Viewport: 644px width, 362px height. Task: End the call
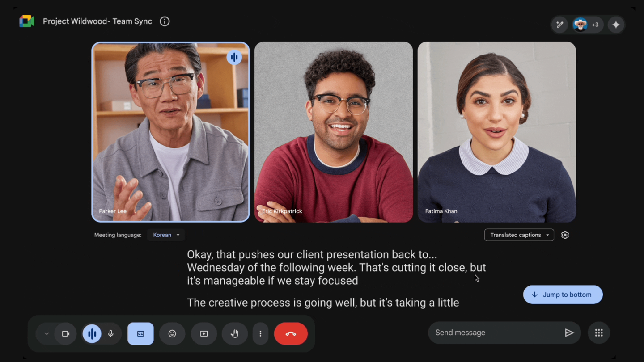(x=291, y=333)
